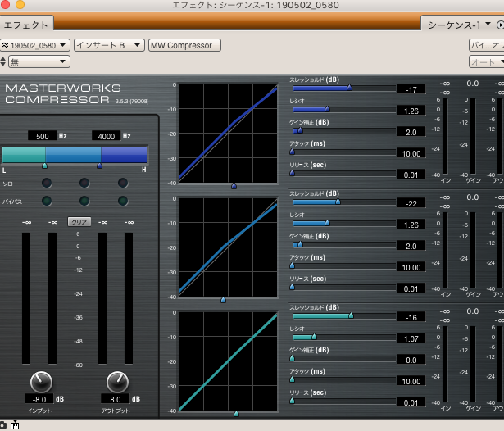Image resolution: width=504 pixels, height=431 pixels.
Task: Click the MW Compressor plugin button
Action: pyautogui.click(x=185, y=45)
